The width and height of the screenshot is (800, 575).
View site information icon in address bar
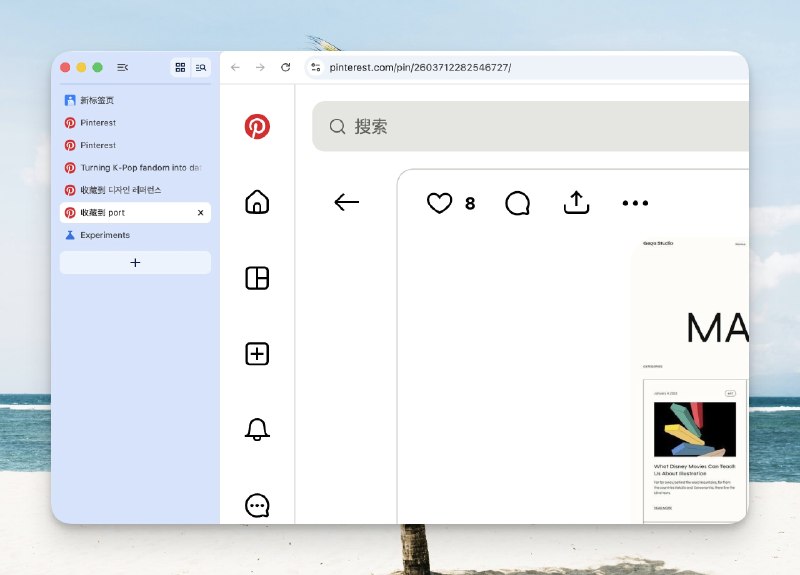[316, 67]
